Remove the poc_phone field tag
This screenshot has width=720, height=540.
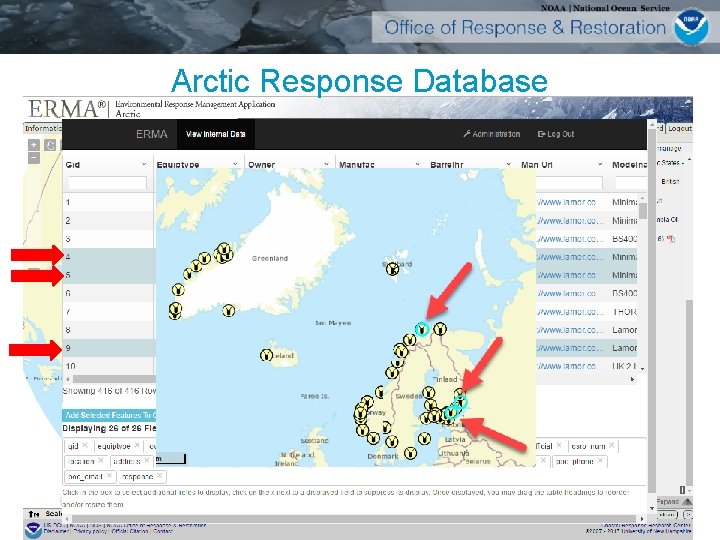click(600, 460)
